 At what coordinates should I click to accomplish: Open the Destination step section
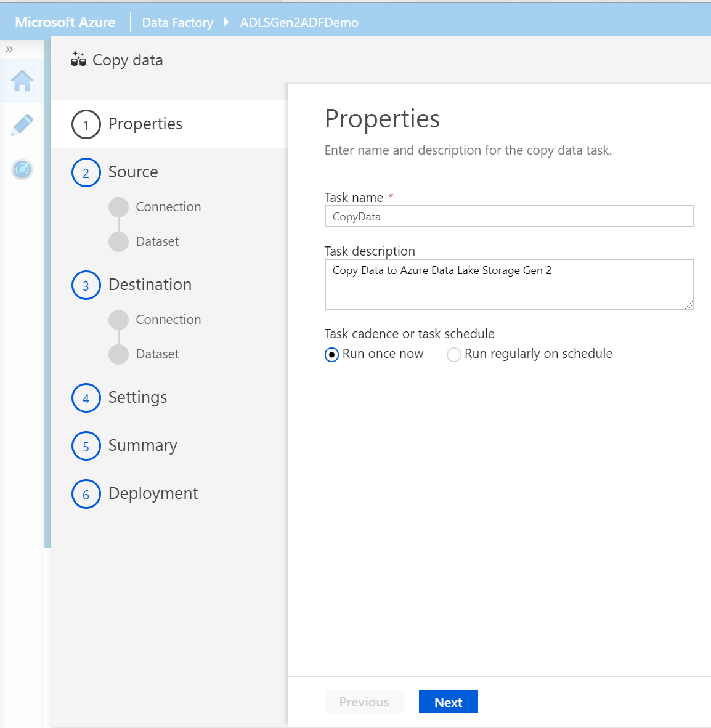[86, 285]
